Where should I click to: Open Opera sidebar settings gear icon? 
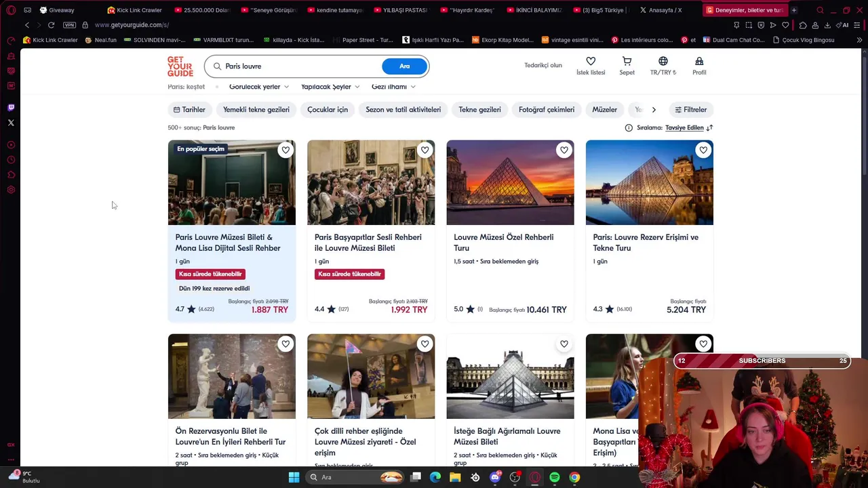[x=11, y=190]
